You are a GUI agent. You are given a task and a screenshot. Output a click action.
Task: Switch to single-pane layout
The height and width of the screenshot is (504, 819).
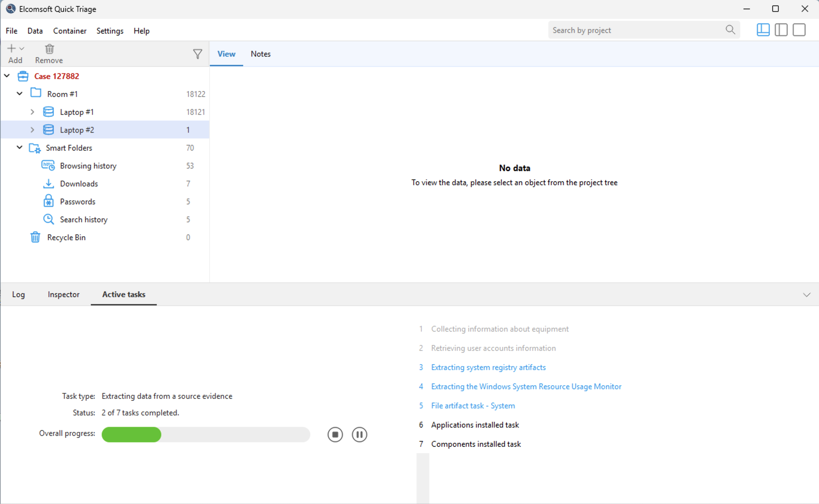[799, 30]
